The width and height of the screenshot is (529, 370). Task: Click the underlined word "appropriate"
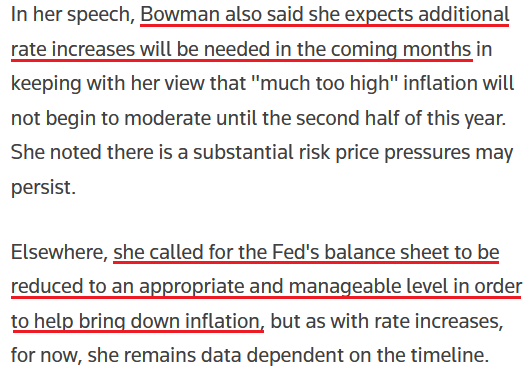[191, 287]
